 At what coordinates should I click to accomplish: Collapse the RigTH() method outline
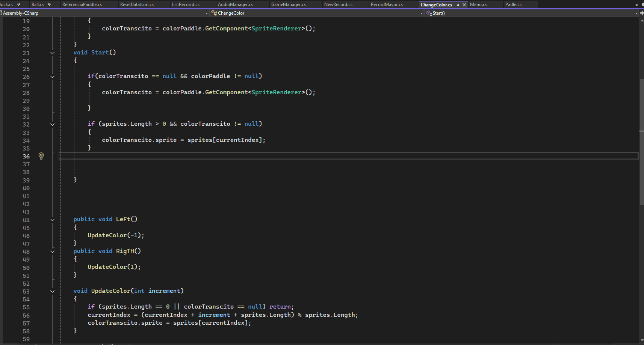coord(52,252)
